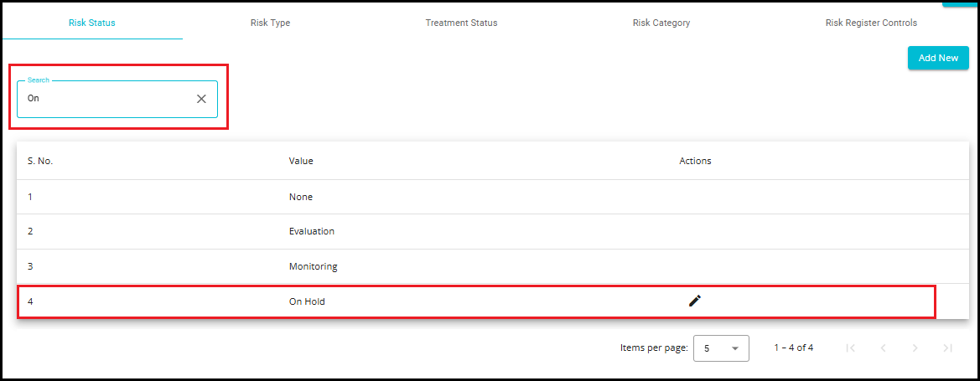Select the Evaluation row

pos(312,231)
